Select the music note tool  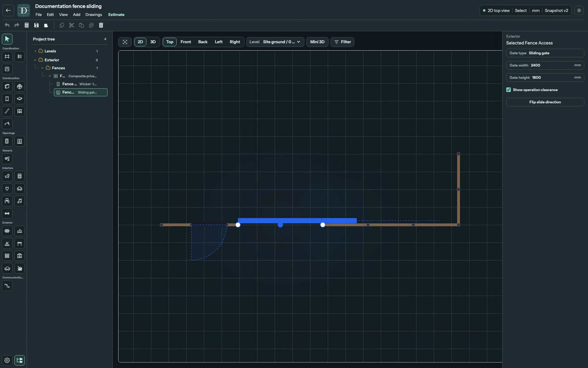20,201
